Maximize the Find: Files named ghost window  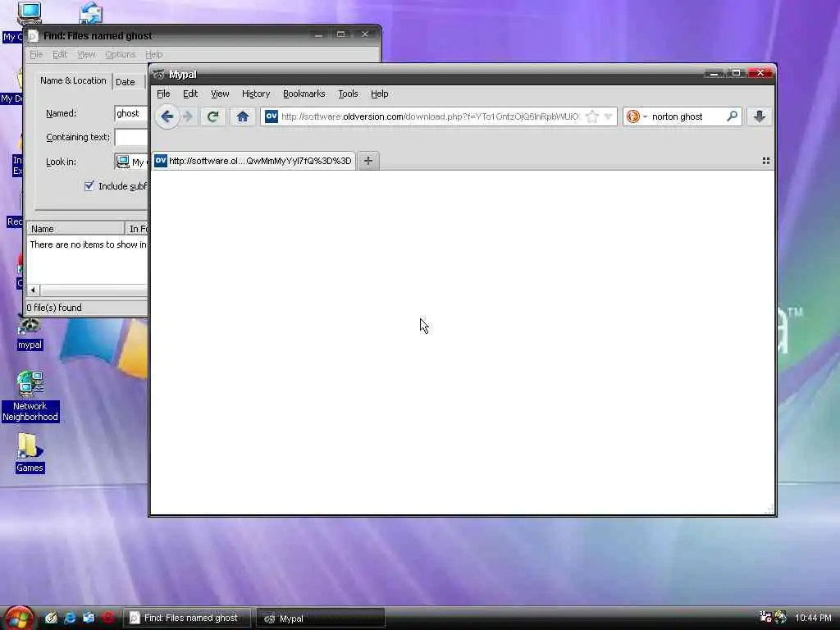pos(340,34)
